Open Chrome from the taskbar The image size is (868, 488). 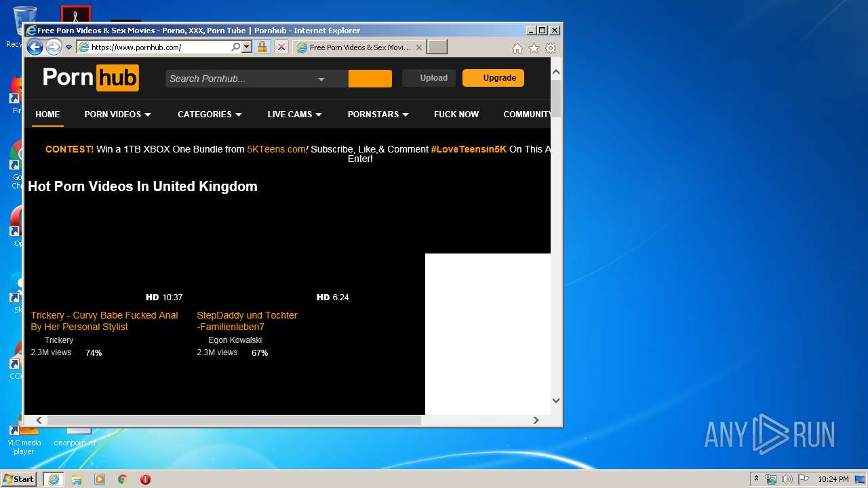coord(122,479)
